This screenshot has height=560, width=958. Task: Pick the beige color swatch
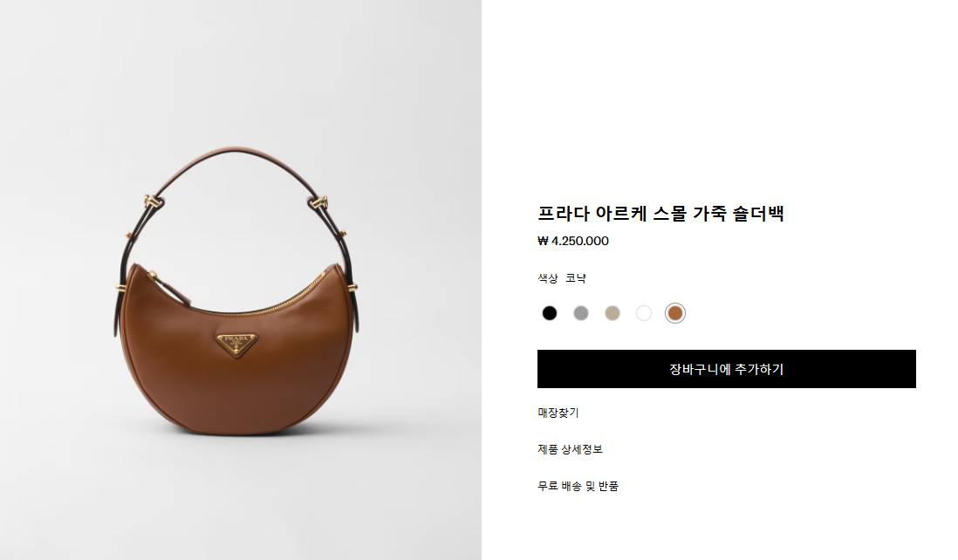point(612,313)
